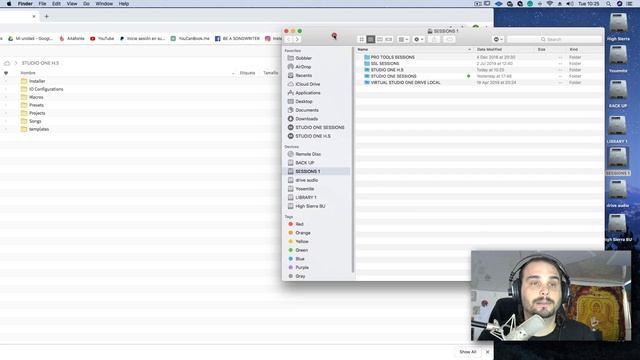Image resolution: width=640 pixels, height=360 pixels.
Task: Open AirDrop in Finder sidebar
Action: pyautogui.click(x=303, y=67)
